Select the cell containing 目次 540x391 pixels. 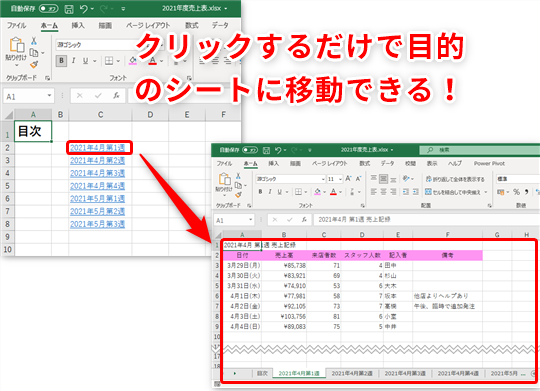point(33,131)
